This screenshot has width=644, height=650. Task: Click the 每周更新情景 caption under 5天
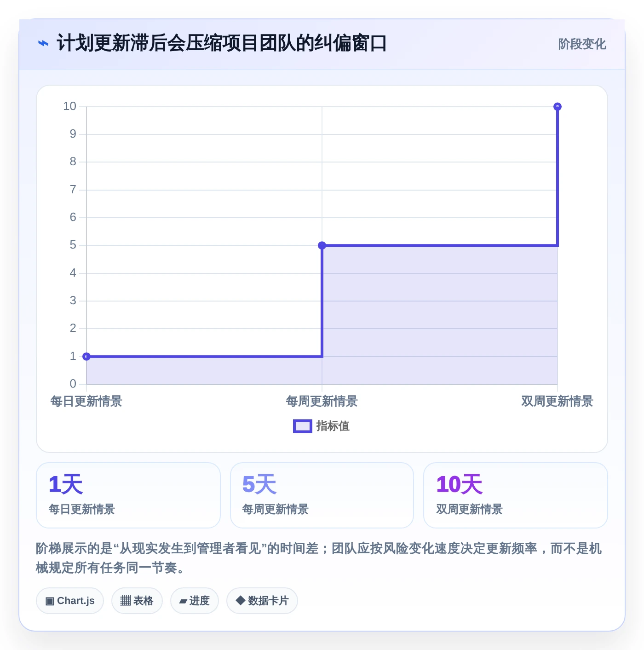pos(276,509)
